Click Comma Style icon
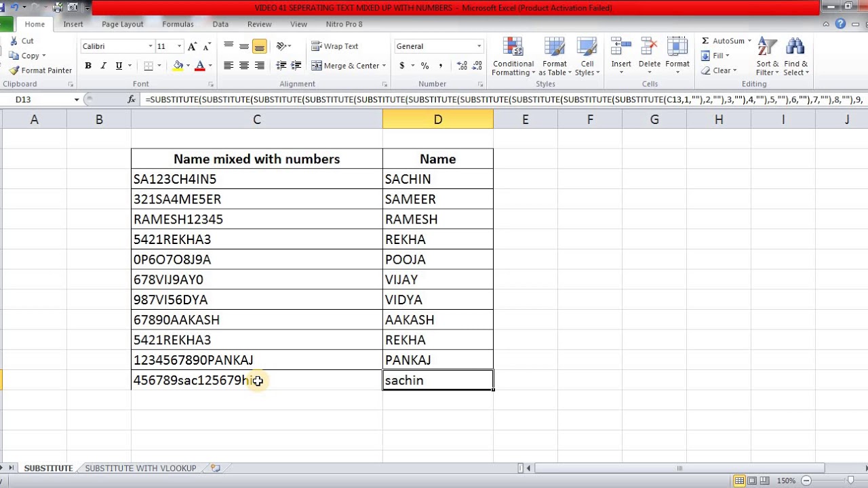Viewport: 868px width, 488px height. tap(441, 66)
